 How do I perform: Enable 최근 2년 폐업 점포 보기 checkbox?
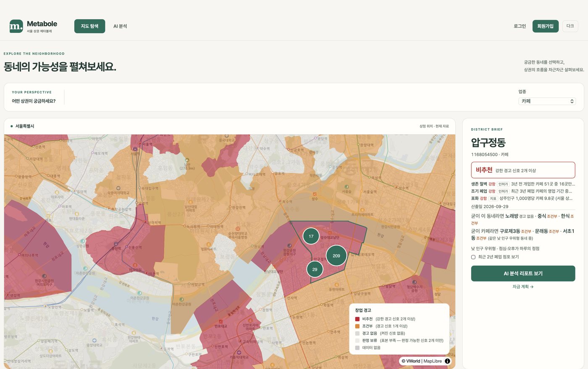[473, 257]
